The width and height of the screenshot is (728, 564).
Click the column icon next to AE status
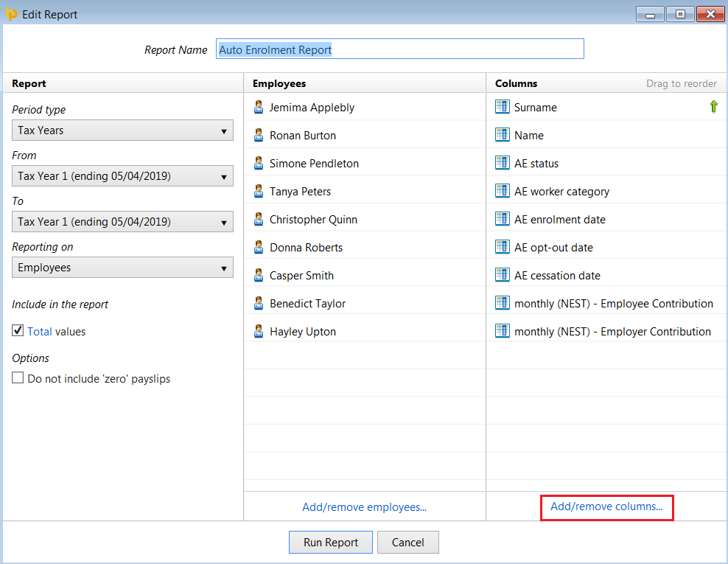pos(502,163)
